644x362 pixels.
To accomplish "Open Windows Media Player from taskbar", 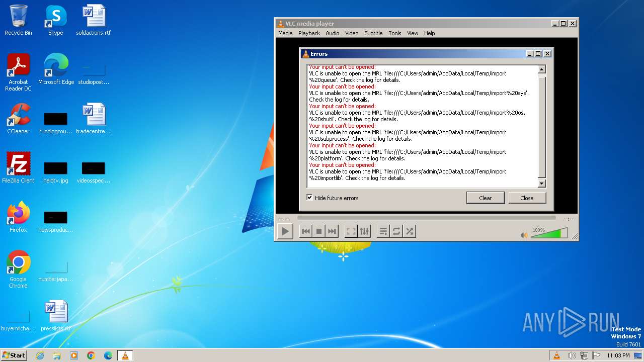I will 74,355.
